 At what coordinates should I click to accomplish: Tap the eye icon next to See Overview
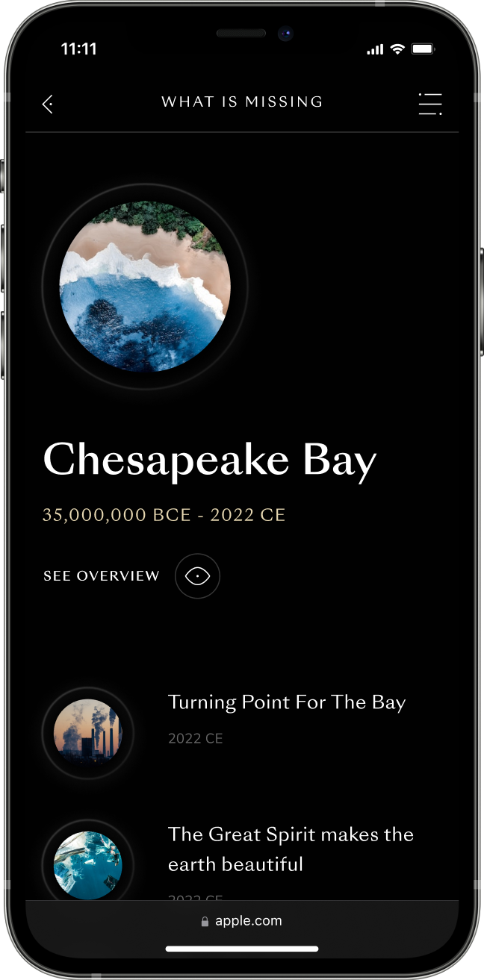click(x=197, y=576)
